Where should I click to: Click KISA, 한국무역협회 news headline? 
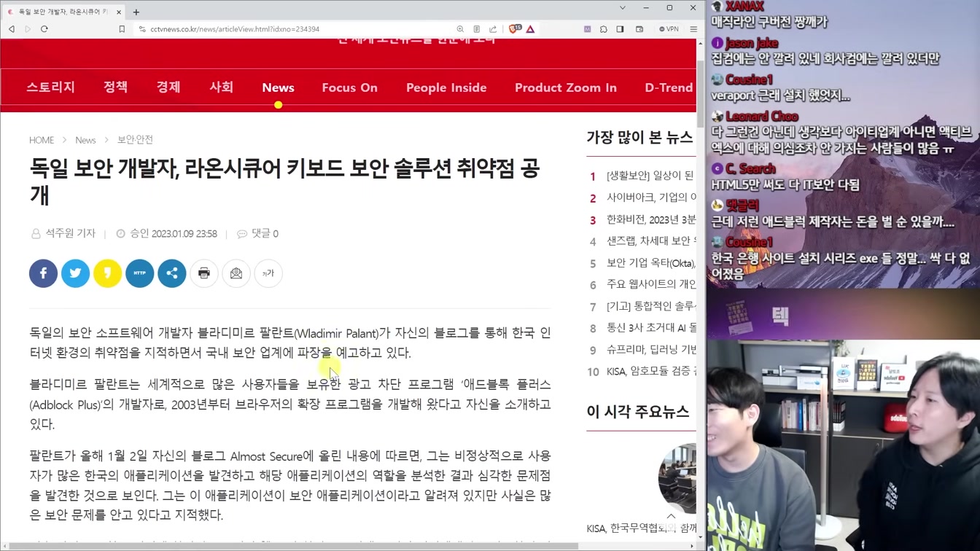(x=642, y=528)
